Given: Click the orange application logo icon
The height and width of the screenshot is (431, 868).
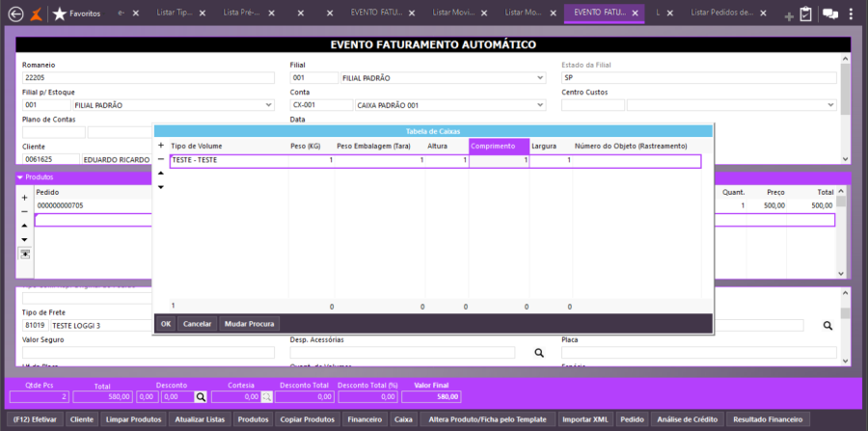Looking at the screenshot, I should click(x=36, y=13).
